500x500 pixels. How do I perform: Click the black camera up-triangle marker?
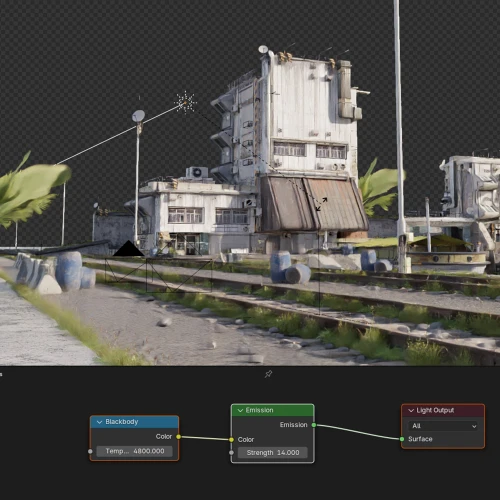(x=129, y=249)
